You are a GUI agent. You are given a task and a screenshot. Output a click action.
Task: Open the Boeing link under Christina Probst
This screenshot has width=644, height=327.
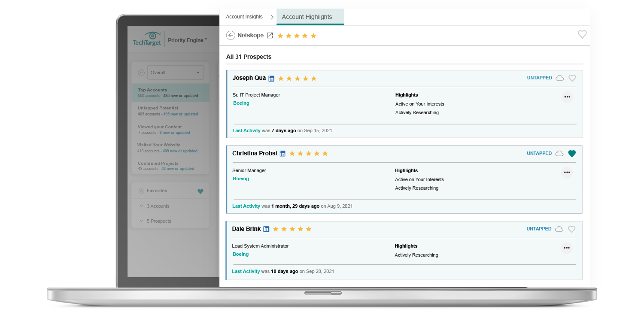[x=240, y=179]
